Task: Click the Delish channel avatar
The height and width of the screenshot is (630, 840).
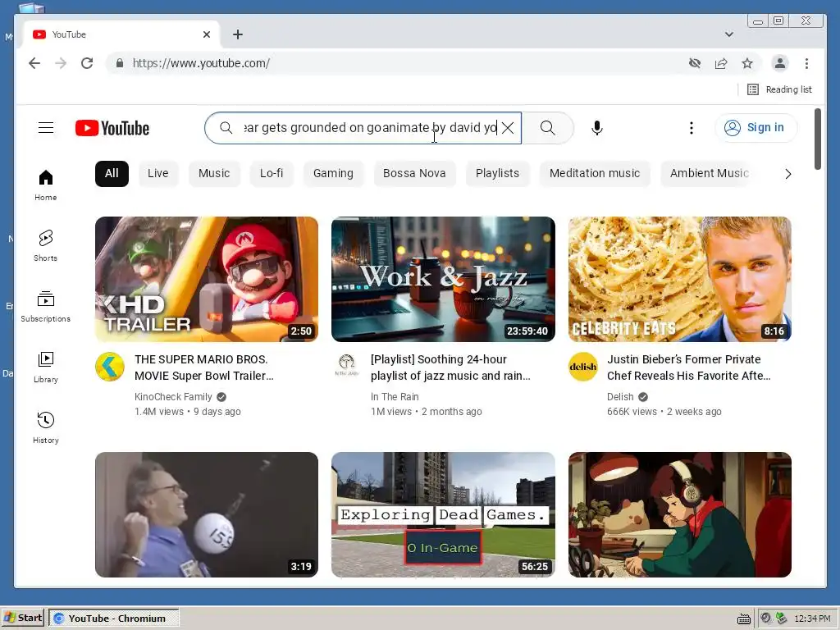Action: pyautogui.click(x=583, y=367)
